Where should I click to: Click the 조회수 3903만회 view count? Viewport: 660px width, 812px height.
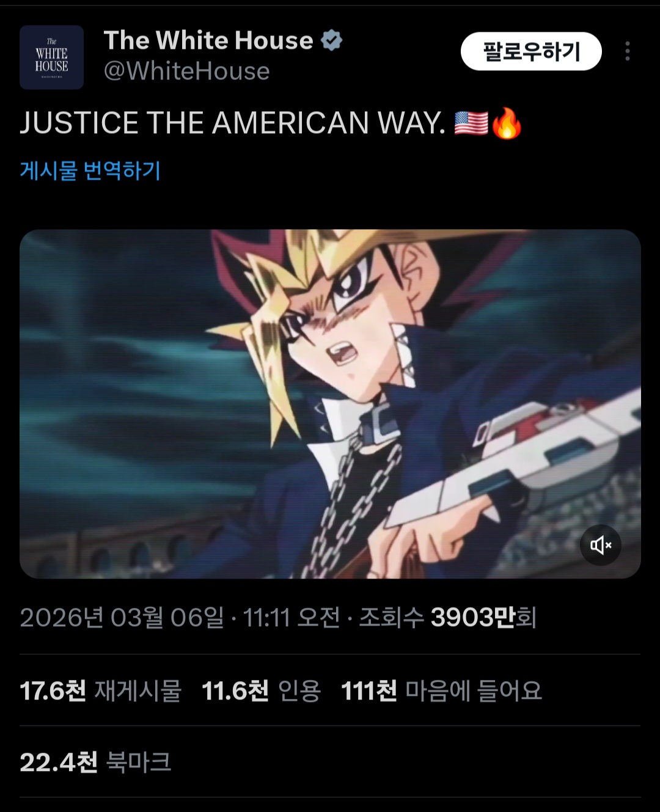click(448, 618)
